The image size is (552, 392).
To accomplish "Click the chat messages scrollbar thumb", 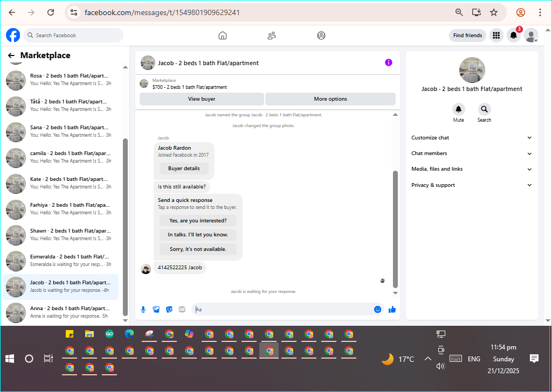I will pyautogui.click(x=395, y=229).
